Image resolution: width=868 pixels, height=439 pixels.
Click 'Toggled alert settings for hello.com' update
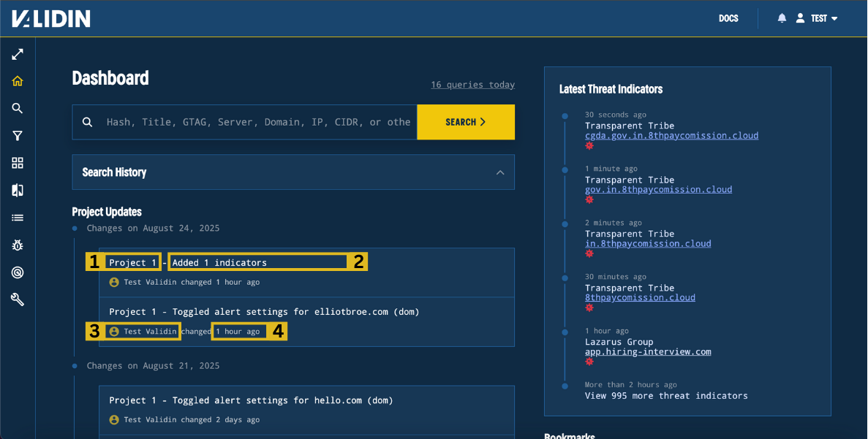coord(251,400)
